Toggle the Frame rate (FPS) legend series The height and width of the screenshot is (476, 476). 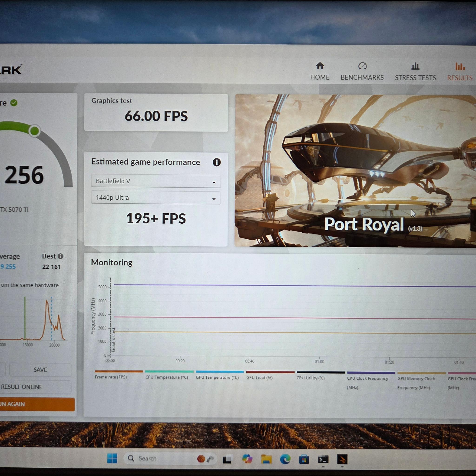pos(119,375)
